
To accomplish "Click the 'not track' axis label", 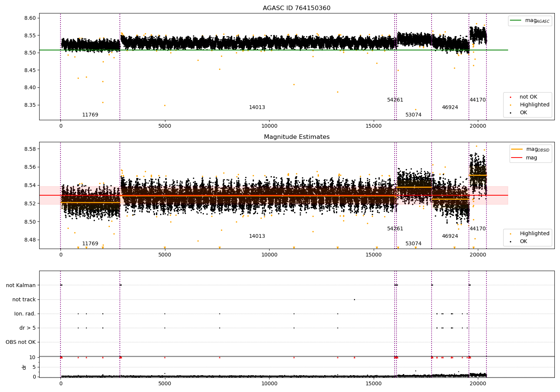I will pyautogui.click(x=24, y=300).
